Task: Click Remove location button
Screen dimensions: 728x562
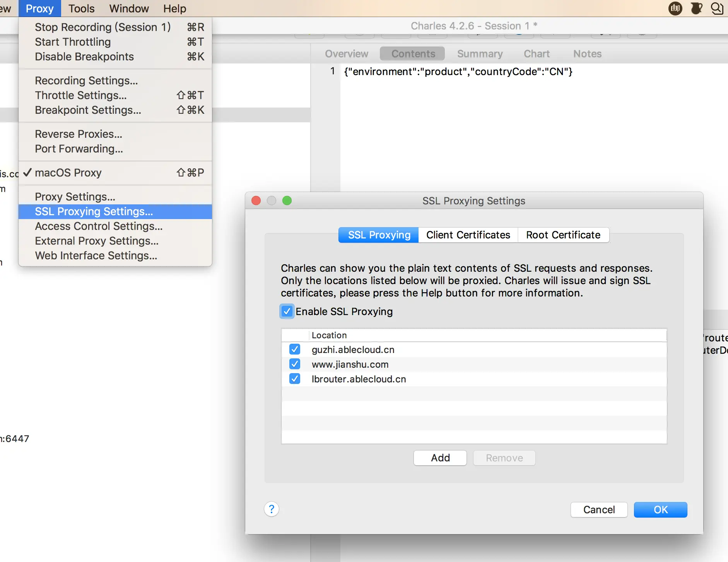Action: pyautogui.click(x=504, y=458)
